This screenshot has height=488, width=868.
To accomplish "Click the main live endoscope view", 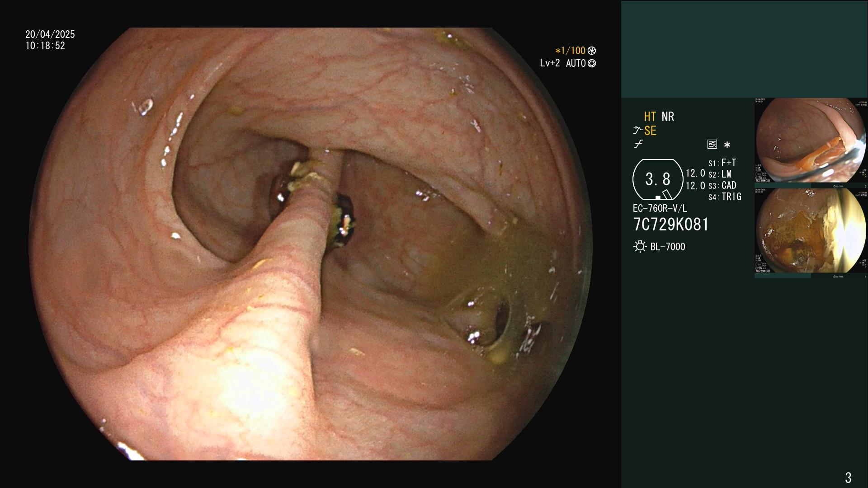I will coord(311,244).
